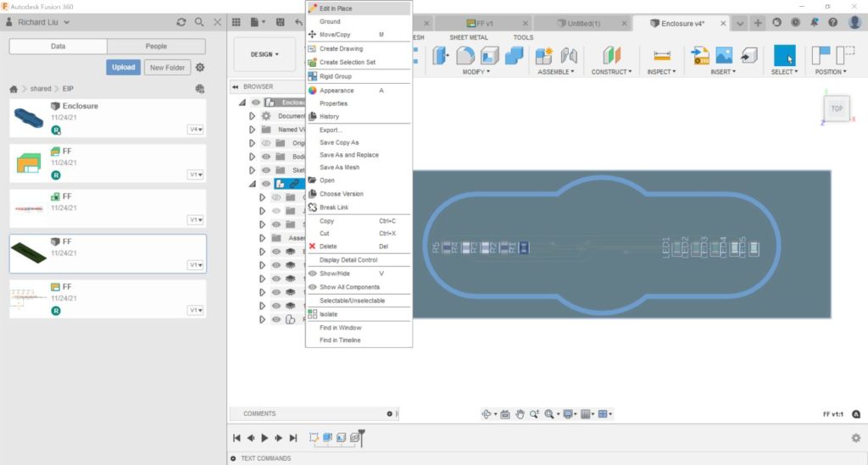Click the Select tool icon
The width and height of the screenshot is (868, 465).
784,55
